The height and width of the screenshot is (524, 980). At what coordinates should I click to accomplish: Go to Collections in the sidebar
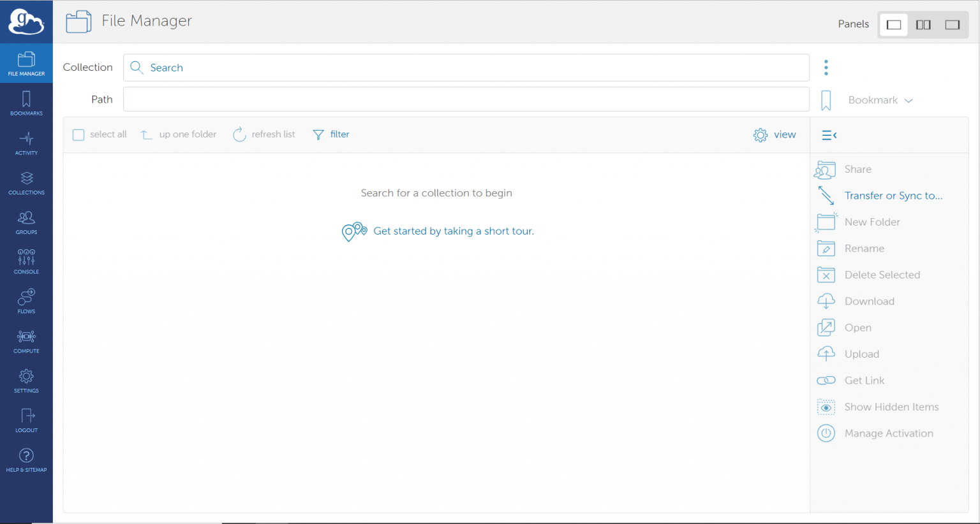pos(26,182)
